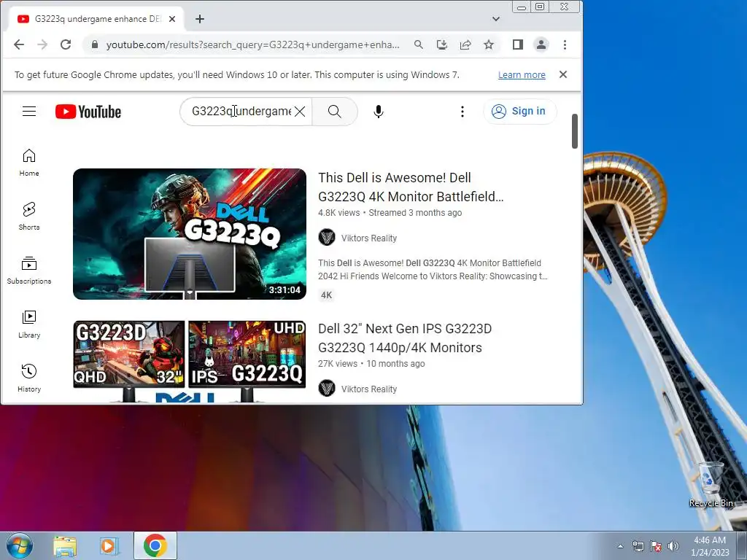Close the G3223q YouTube tab
Screen dimensions: 747x560
pos(172,19)
